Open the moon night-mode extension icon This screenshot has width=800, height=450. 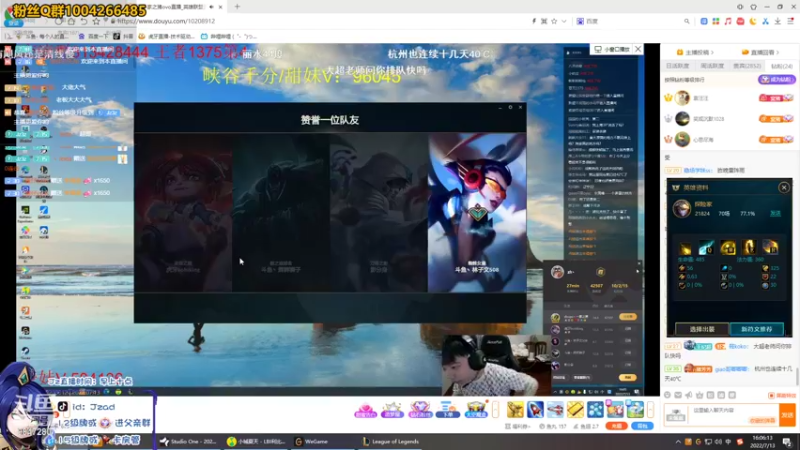pos(753,21)
